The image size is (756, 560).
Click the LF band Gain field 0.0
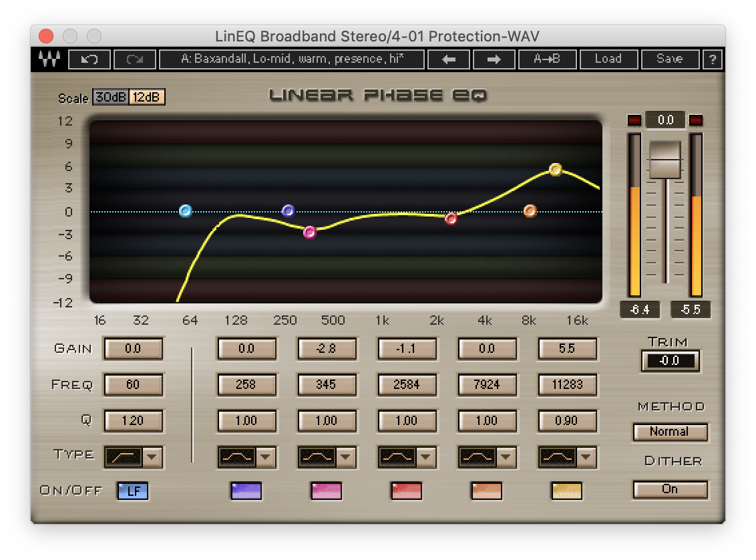click(x=133, y=348)
